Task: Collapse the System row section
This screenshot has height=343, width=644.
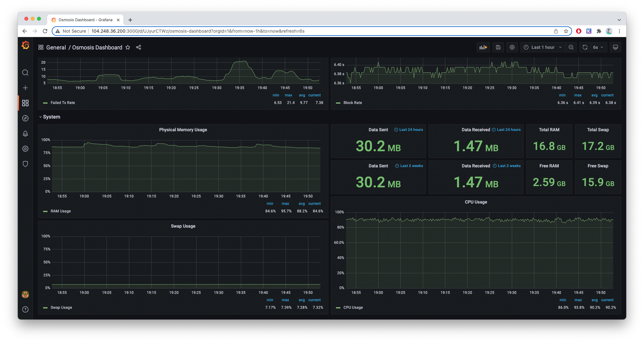Action: click(x=51, y=117)
